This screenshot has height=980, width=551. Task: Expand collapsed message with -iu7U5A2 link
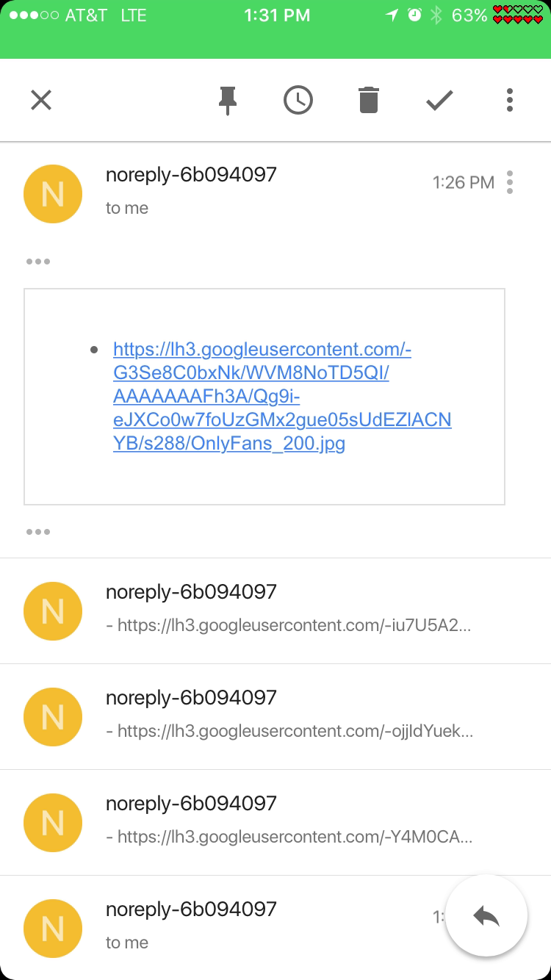(275, 610)
